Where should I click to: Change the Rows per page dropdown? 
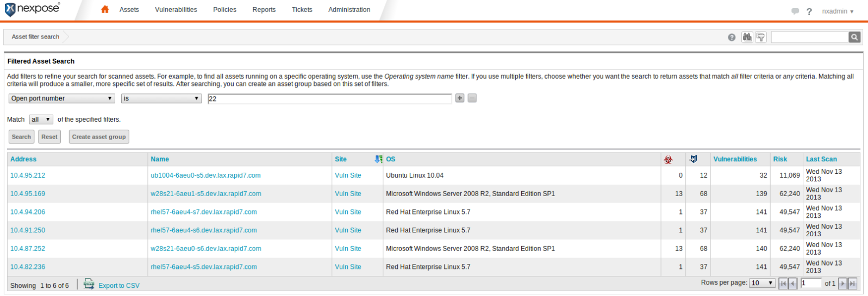762,283
